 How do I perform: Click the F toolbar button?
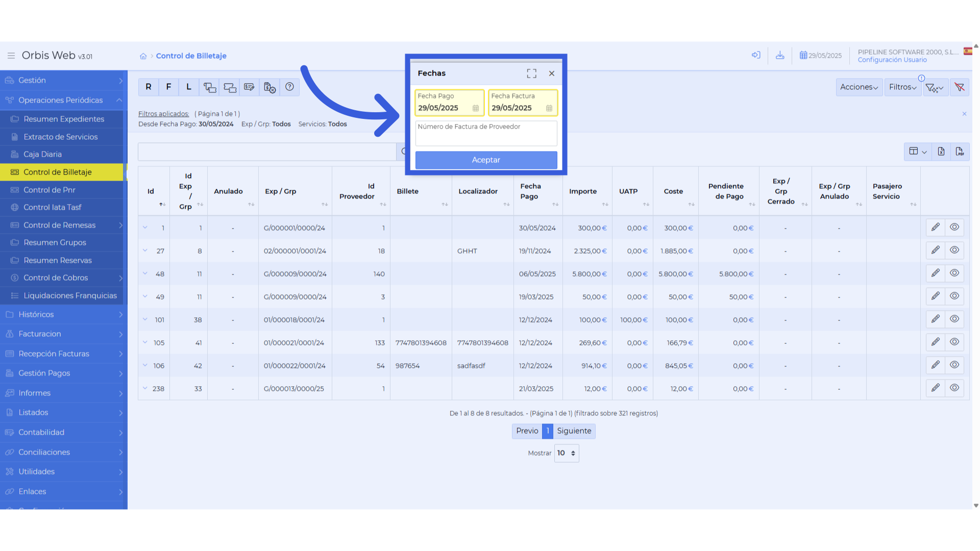pos(168,87)
